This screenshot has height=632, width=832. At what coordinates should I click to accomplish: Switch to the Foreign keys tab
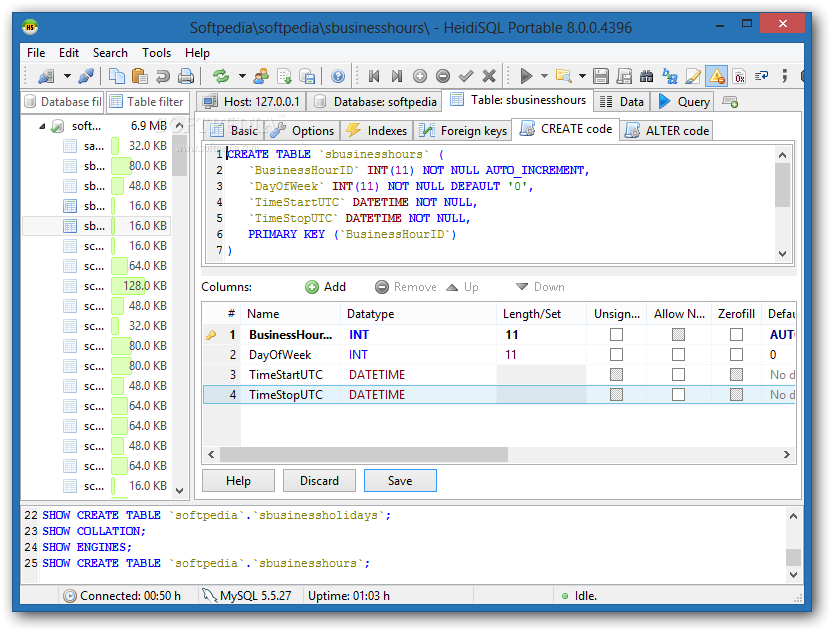tap(463, 131)
